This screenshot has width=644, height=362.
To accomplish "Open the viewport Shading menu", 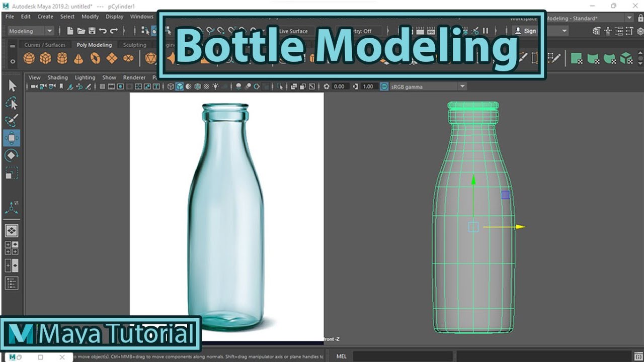I will (57, 77).
